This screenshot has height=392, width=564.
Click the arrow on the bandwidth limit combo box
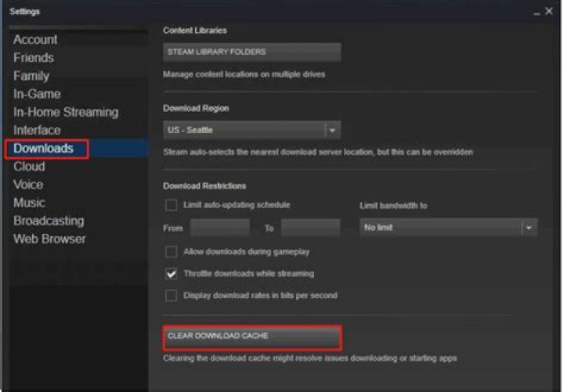529,228
